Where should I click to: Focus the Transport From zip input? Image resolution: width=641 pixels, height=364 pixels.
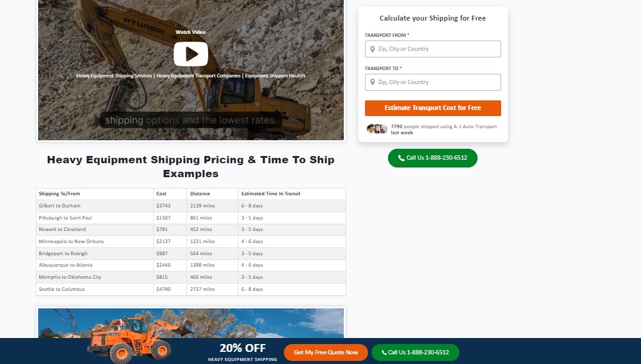(x=433, y=49)
